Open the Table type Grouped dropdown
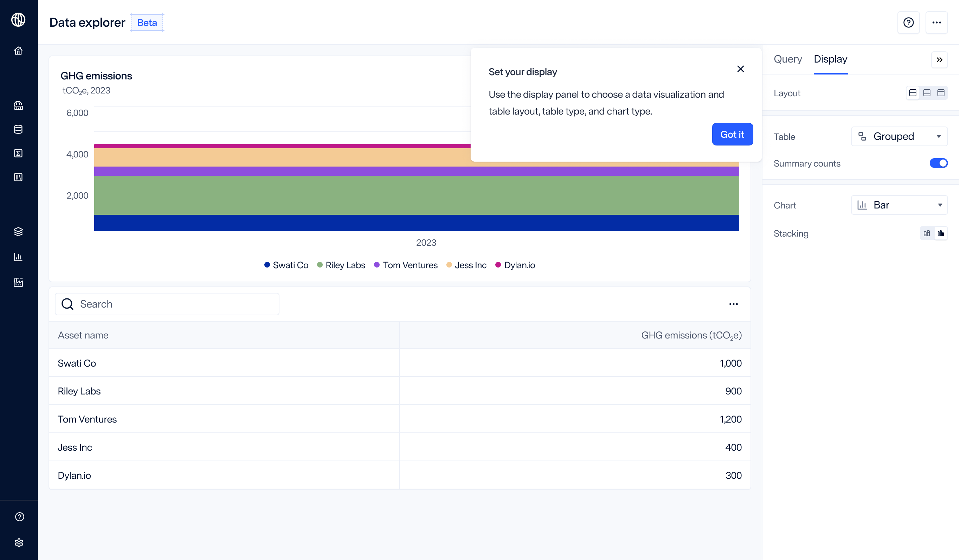959x560 pixels. point(899,137)
